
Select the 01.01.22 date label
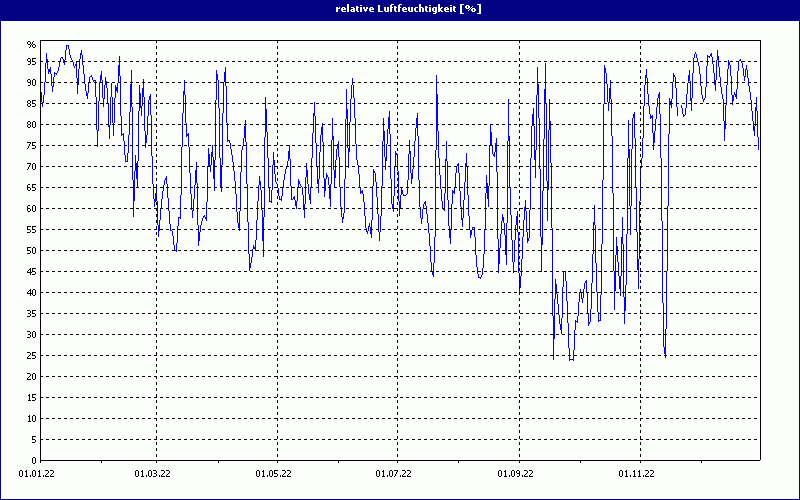click(x=39, y=473)
